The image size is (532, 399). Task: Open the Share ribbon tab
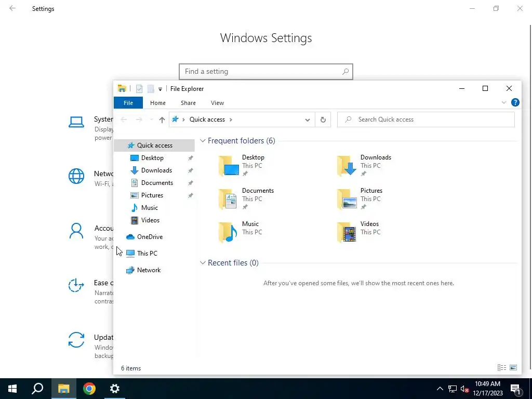pyautogui.click(x=188, y=103)
